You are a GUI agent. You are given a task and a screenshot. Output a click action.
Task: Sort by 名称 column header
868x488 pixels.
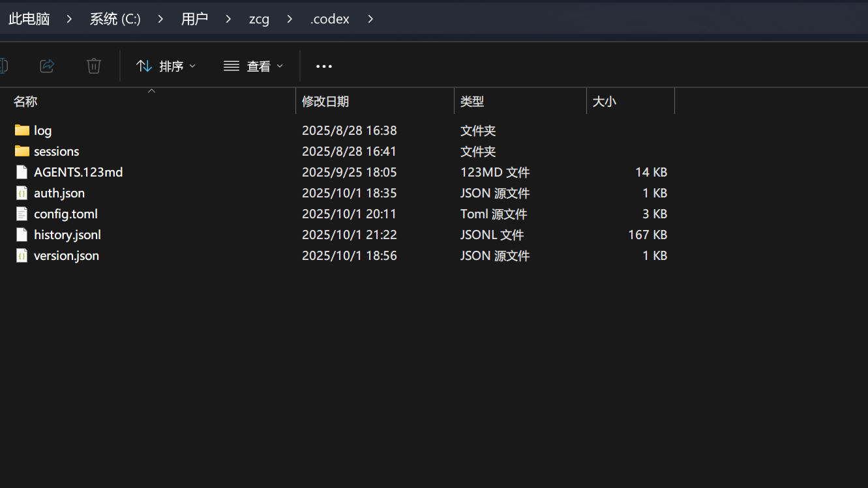click(26, 102)
